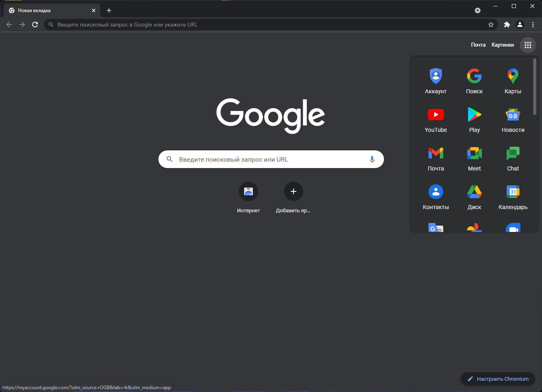Screen dimensions: 542x392
Task: Focus the browser address bar
Action: click(271, 25)
